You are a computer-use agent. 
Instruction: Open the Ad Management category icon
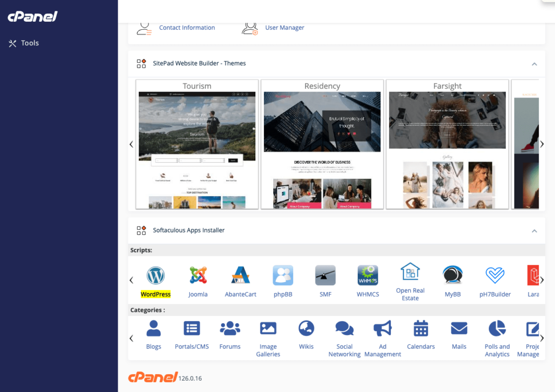click(x=383, y=329)
